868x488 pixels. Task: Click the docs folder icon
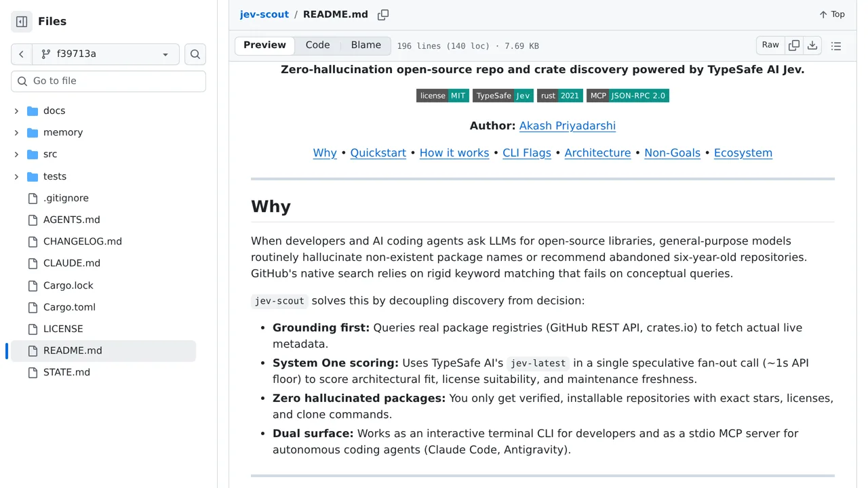coord(33,110)
